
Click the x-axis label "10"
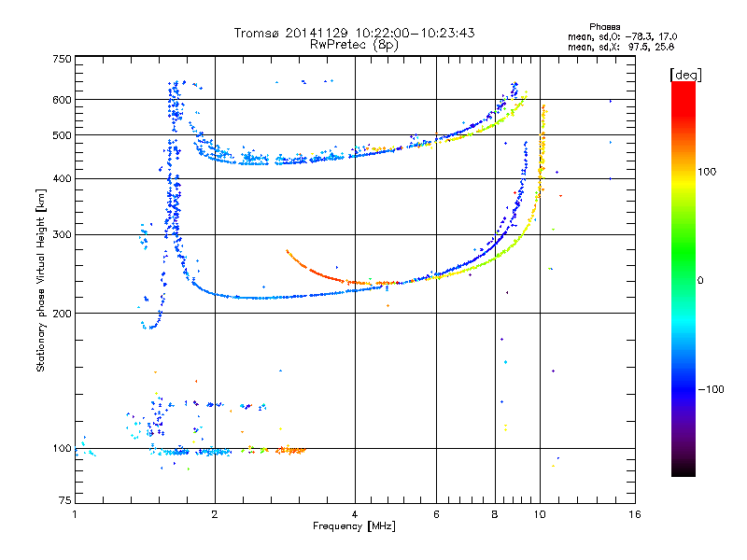[x=540, y=514]
